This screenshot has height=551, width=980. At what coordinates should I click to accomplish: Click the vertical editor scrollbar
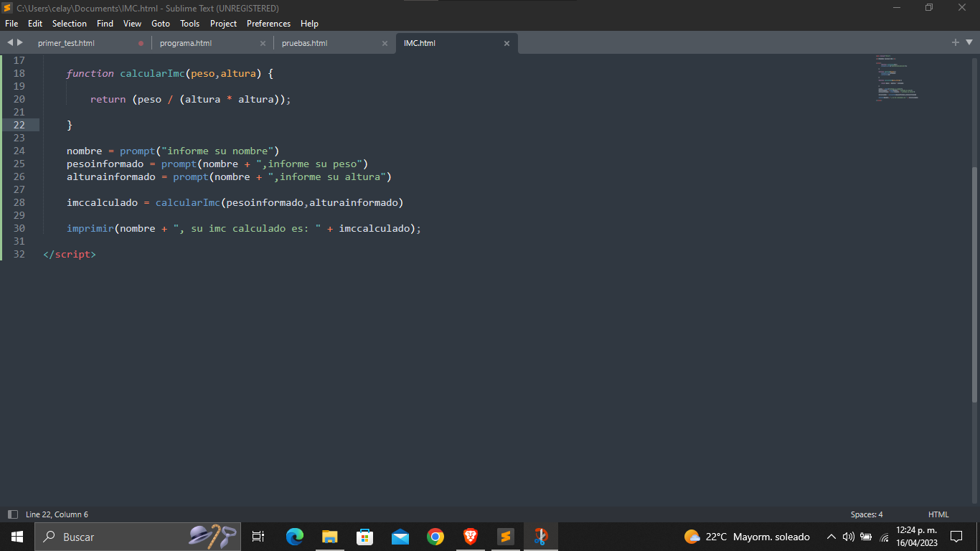974,284
